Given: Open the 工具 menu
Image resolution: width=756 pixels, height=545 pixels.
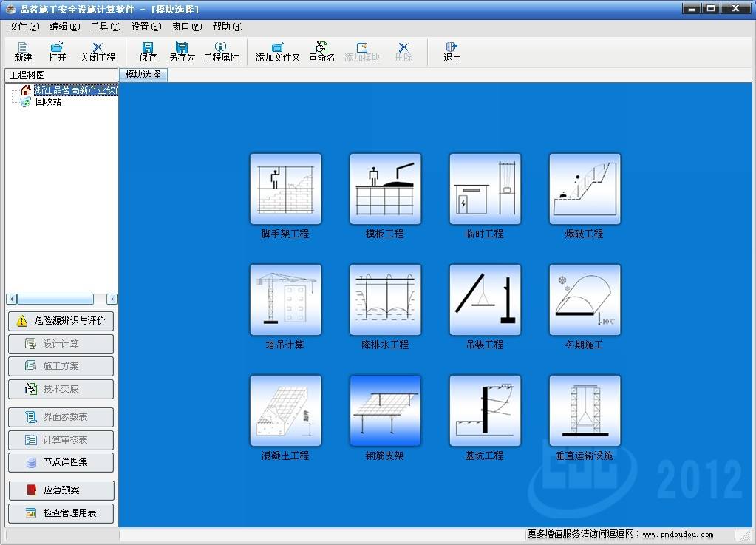Looking at the screenshot, I should (x=105, y=27).
